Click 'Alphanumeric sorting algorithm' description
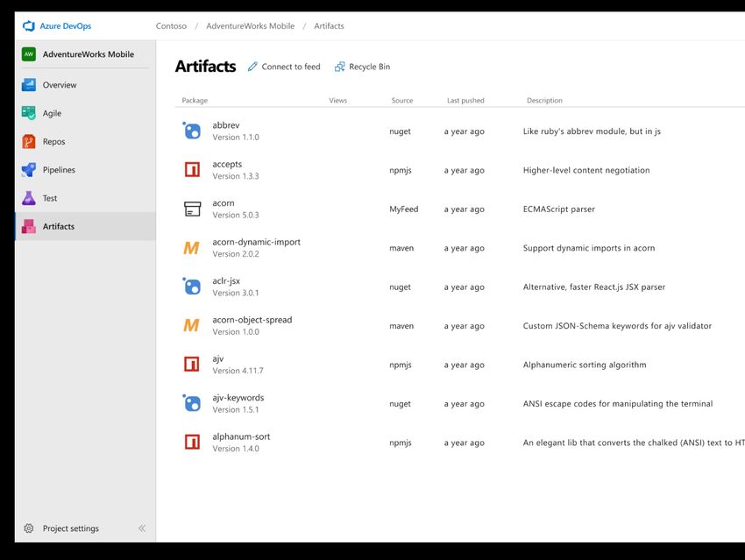Viewport: 745px width, 560px height. click(x=585, y=365)
